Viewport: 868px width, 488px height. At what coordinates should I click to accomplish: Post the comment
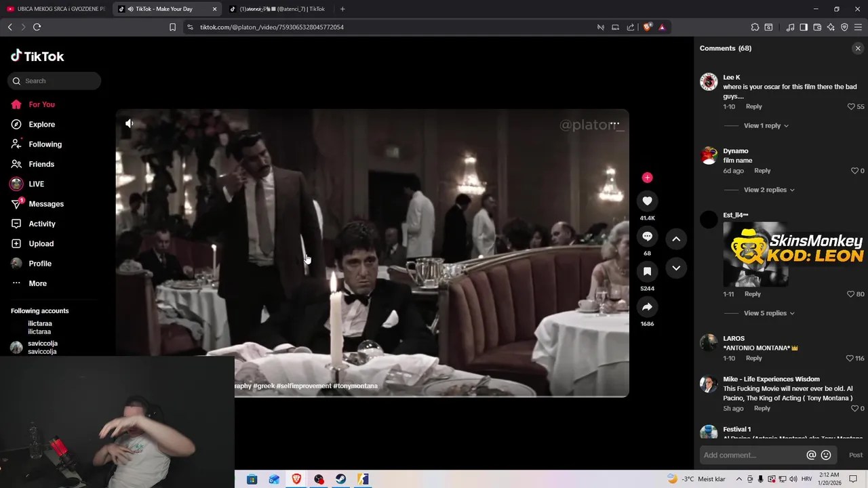856,455
